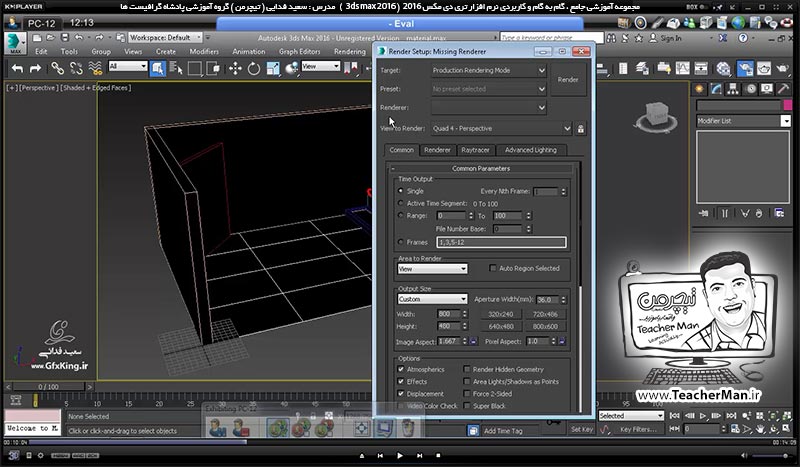Switch to the Advanced Lighting tab
This screenshot has width=800, height=467.
(531, 150)
